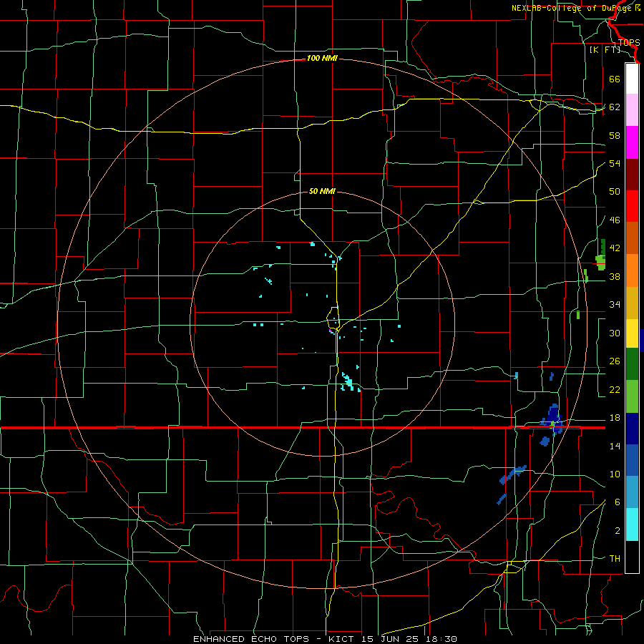Click the dark red legend swatch
The width and height of the screenshot is (644, 644).
coord(632,175)
